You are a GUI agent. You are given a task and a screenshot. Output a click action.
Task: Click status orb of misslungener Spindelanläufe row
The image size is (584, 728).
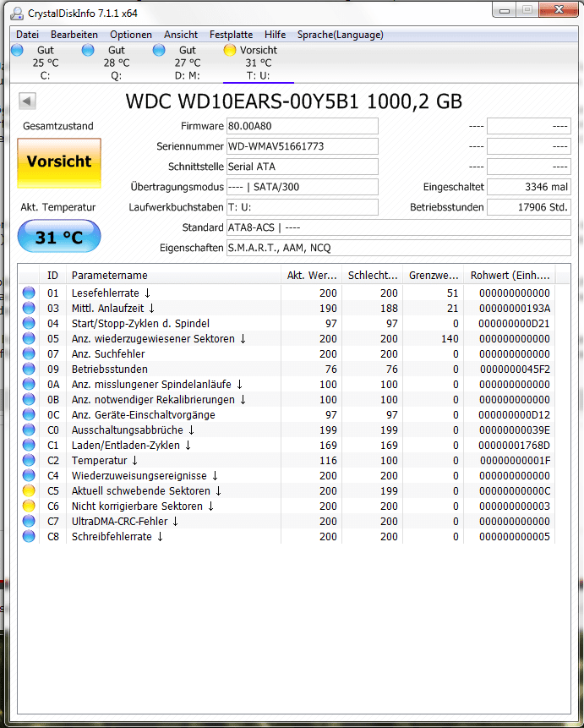point(29,385)
